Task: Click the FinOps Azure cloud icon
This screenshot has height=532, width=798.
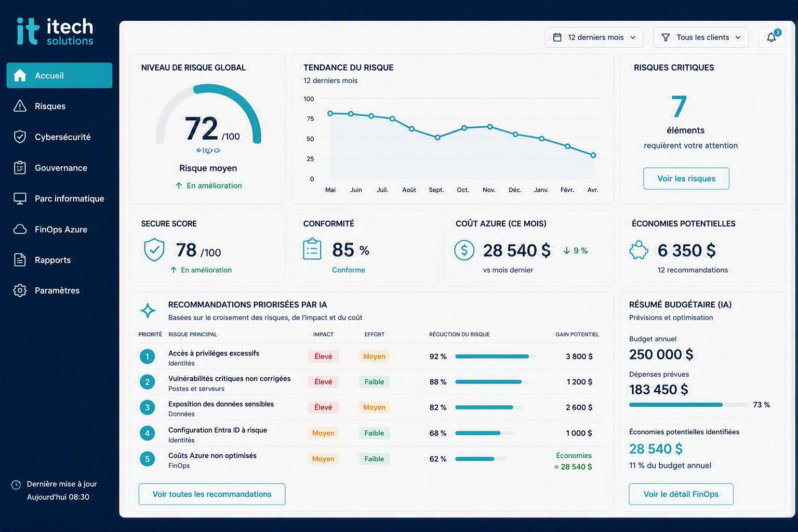Action: pos(20,229)
